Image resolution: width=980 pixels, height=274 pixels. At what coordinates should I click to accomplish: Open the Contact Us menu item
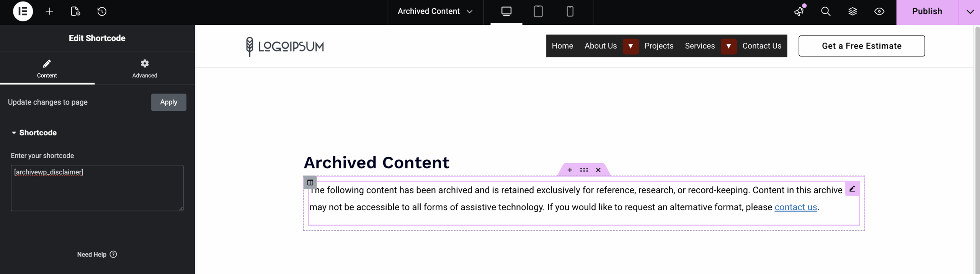(x=762, y=46)
